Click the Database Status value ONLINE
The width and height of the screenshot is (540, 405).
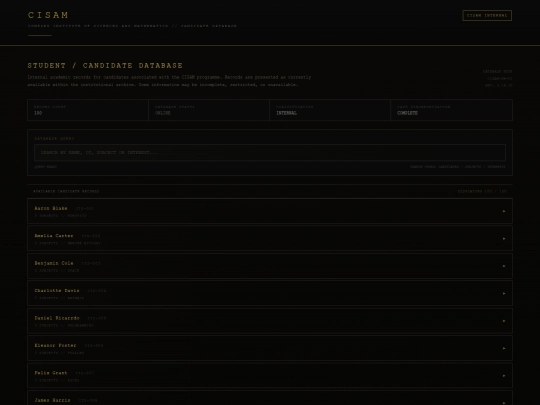pyautogui.click(x=163, y=113)
